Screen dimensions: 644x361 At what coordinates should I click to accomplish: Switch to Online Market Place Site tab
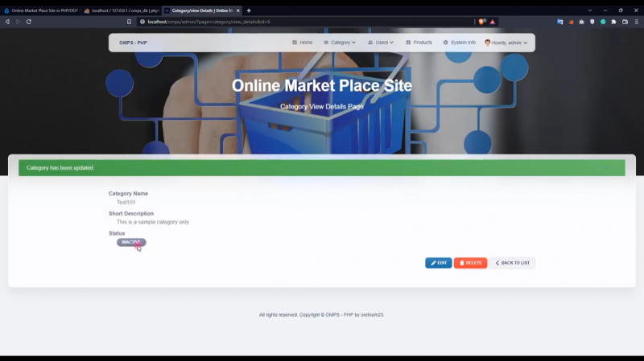pos(40,10)
